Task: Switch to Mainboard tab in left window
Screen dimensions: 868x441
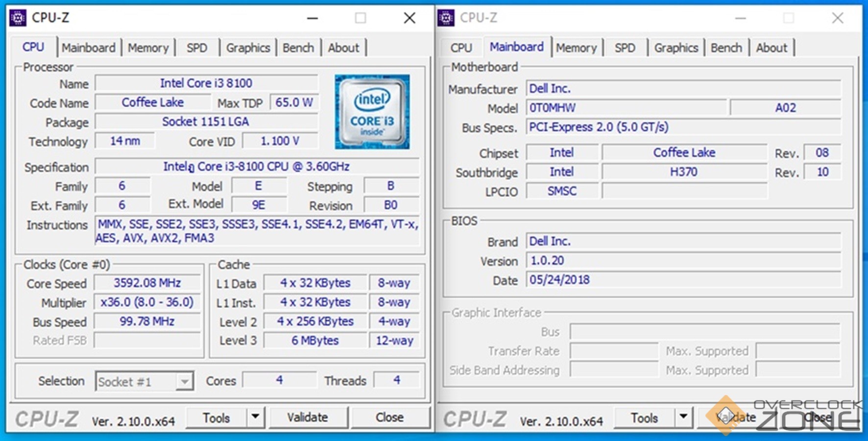Action: point(89,48)
